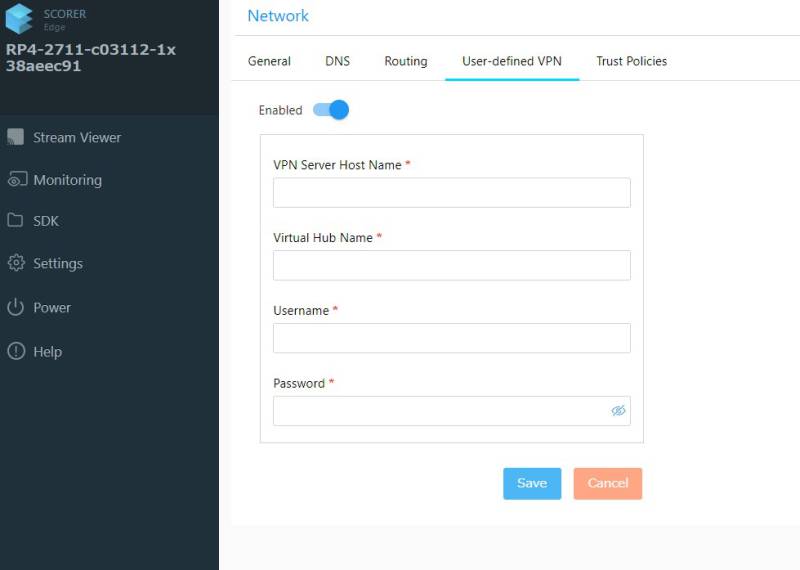Show password using the eye icon

[x=618, y=411]
